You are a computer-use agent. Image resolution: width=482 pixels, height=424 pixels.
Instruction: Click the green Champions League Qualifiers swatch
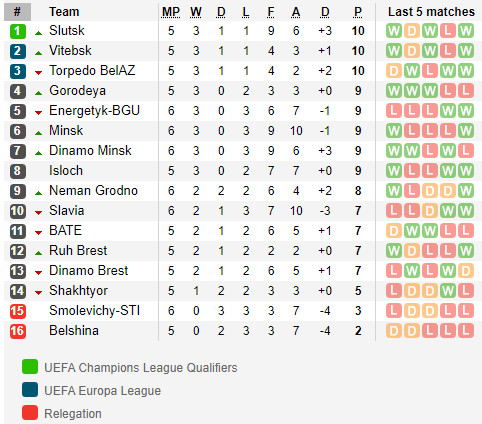30,367
